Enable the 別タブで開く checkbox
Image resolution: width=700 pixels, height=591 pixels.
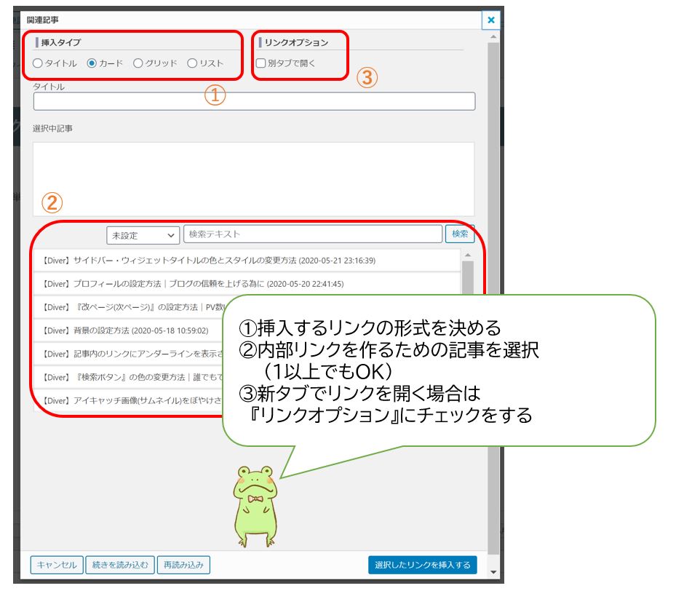pos(260,63)
